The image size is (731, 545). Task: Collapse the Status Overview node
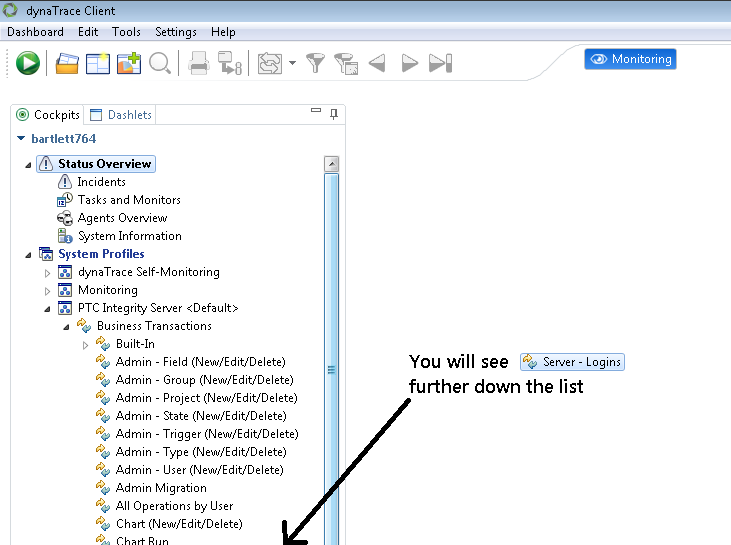pos(28,165)
